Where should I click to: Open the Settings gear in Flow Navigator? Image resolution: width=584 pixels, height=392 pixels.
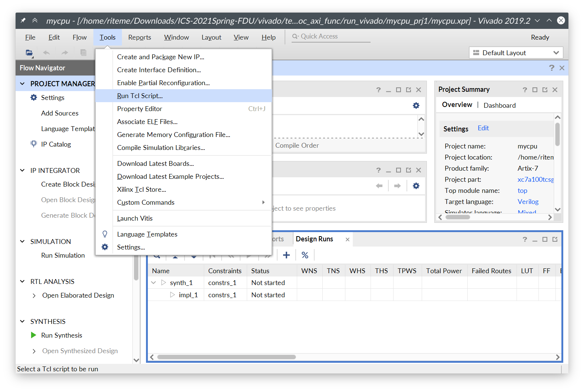pyautogui.click(x=34, y=97)
